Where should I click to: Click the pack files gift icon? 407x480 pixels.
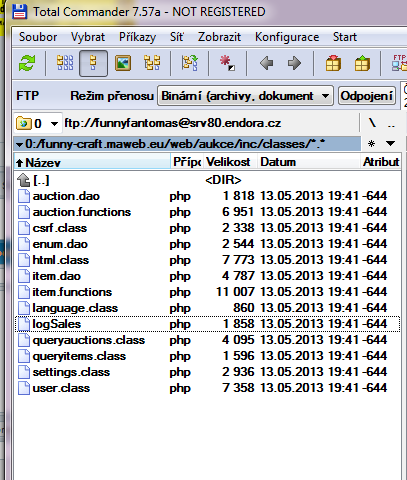tap(333, 63)
